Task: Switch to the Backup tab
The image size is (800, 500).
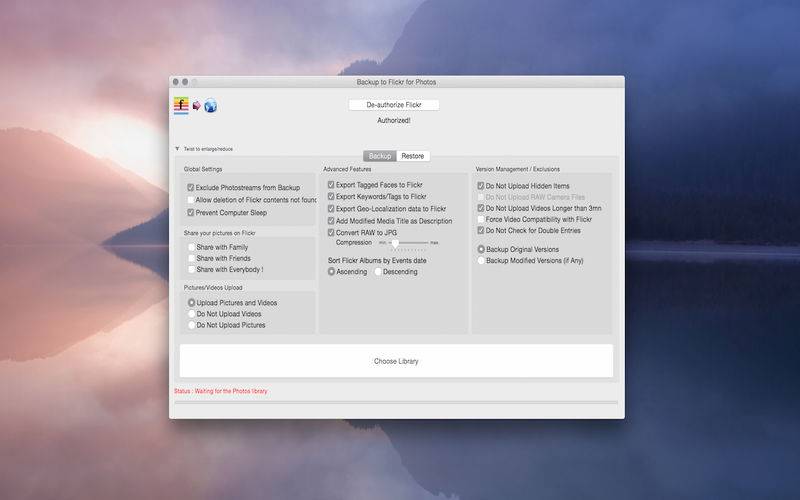Action: (x=380, y=156)
